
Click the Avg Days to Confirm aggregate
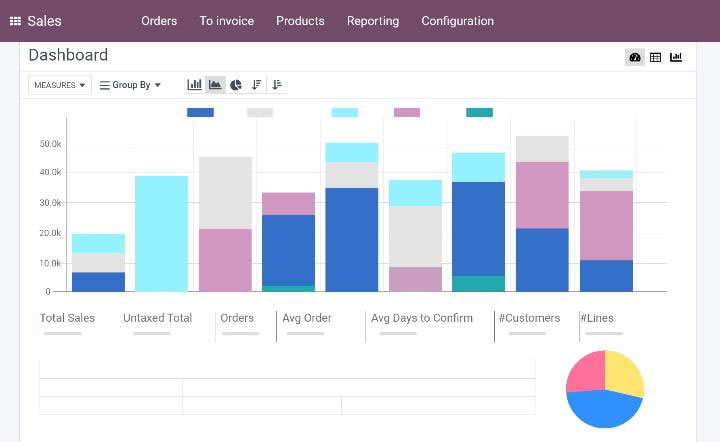point(421,318)
